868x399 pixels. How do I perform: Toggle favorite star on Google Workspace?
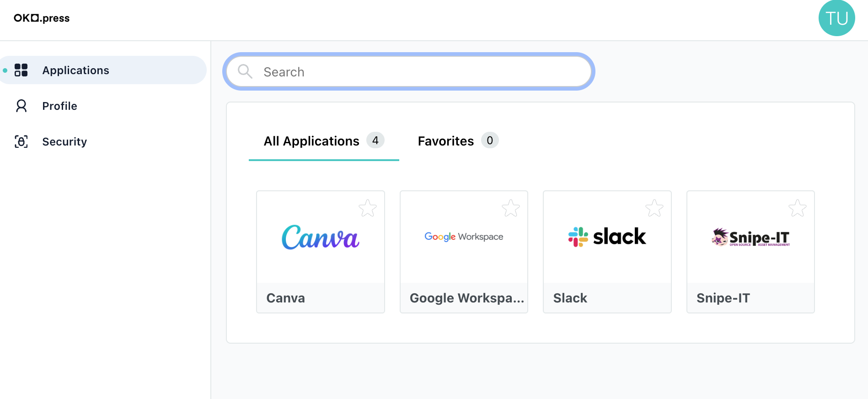coord(511,208)
